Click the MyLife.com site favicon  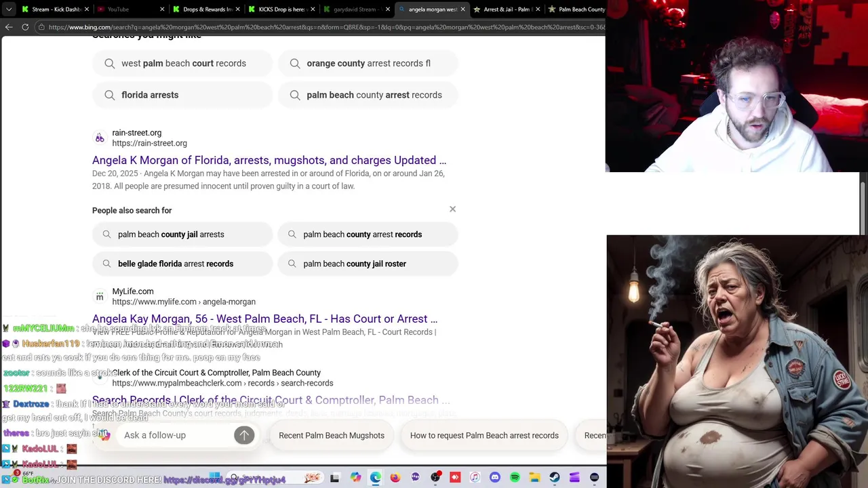click(100, 296)
